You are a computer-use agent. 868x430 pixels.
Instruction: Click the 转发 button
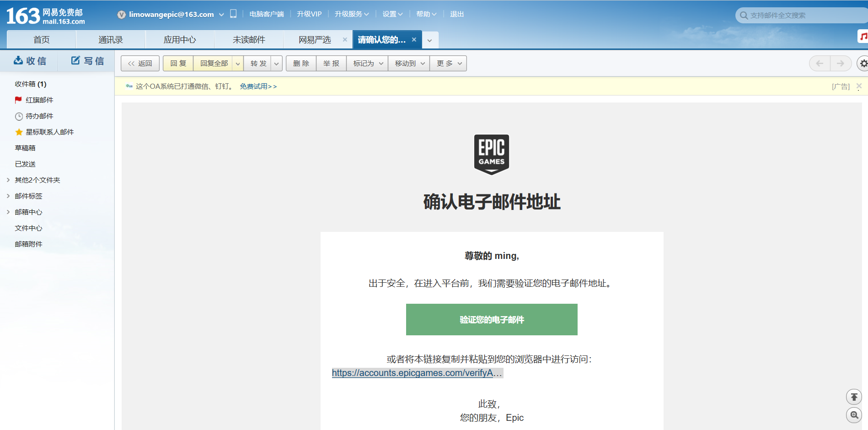pos(258,64)
